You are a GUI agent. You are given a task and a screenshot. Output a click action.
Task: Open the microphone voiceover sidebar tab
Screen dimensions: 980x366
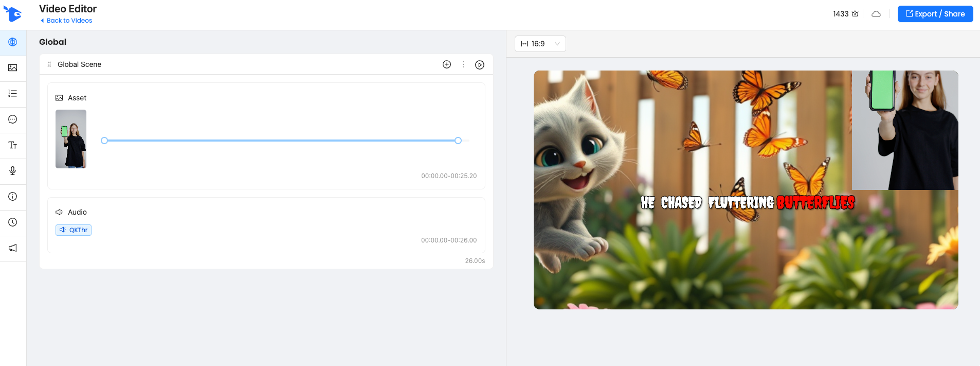[x=13, y=171]
